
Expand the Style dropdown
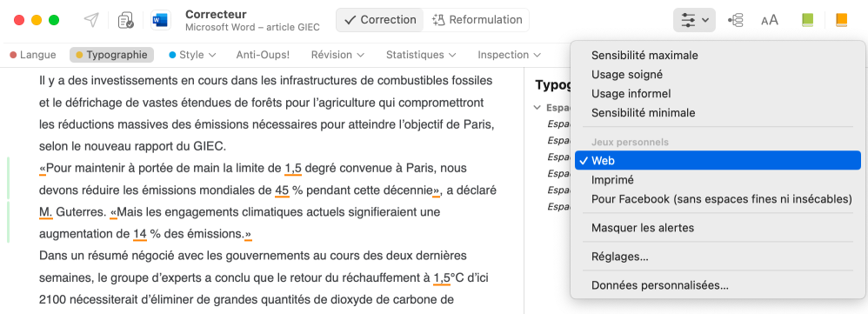pyautogui.click(x=192, y=55)
